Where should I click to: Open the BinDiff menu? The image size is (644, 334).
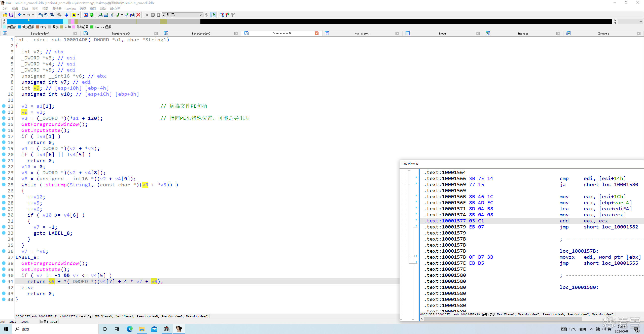click(115, 9)
